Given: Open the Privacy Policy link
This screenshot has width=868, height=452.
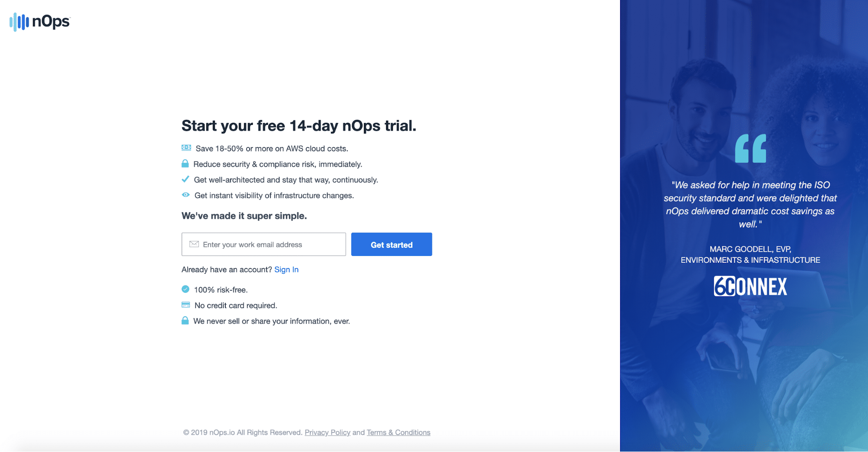Looking at the screenshot, I should point(327,432).
